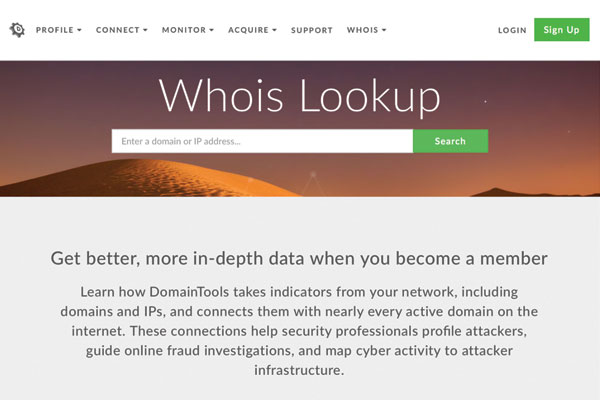Click the DomainTools description paragraph
Image resolution: width=600 pixels, height=400 pixels.
click(299, 331)
